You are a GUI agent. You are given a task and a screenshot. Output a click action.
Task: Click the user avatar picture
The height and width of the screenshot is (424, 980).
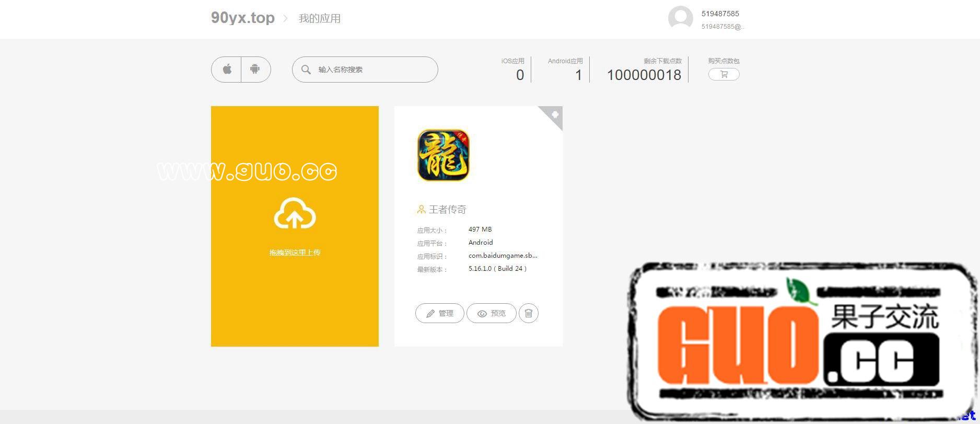(x=680, y=19)
